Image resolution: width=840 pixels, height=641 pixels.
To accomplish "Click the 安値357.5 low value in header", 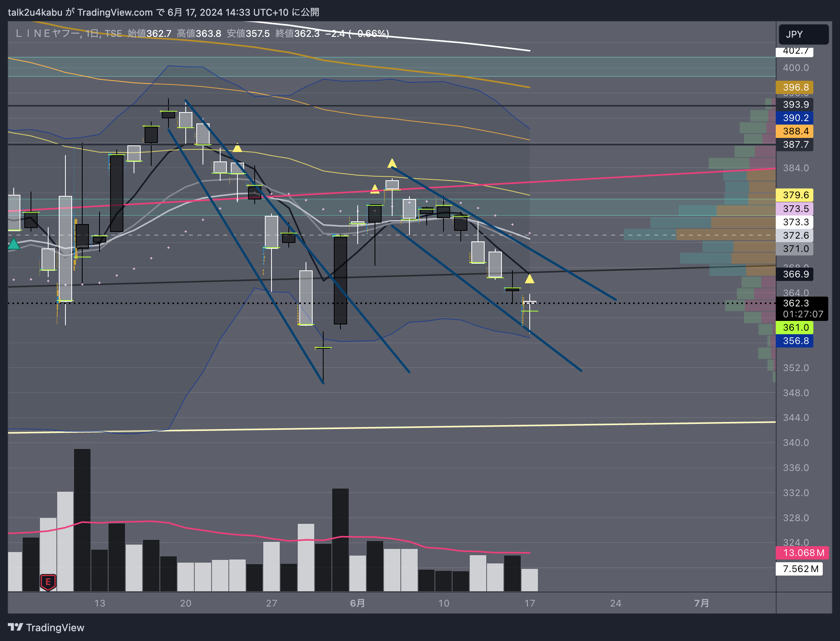I will click(248, 34).
